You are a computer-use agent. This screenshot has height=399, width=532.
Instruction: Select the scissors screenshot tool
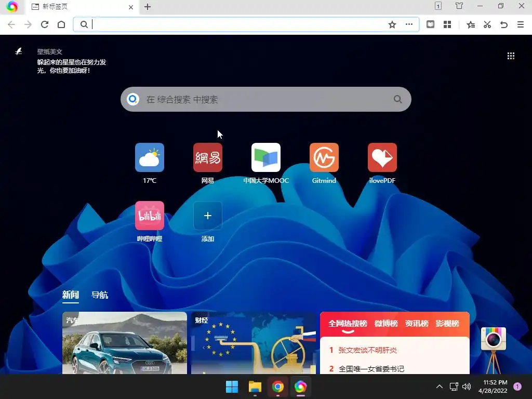coord(487,24)
